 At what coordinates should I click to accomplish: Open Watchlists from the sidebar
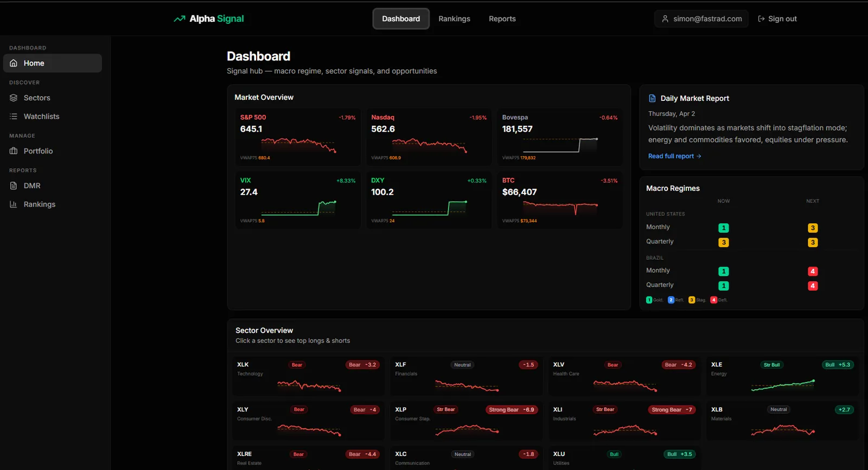tap(53, 116)
